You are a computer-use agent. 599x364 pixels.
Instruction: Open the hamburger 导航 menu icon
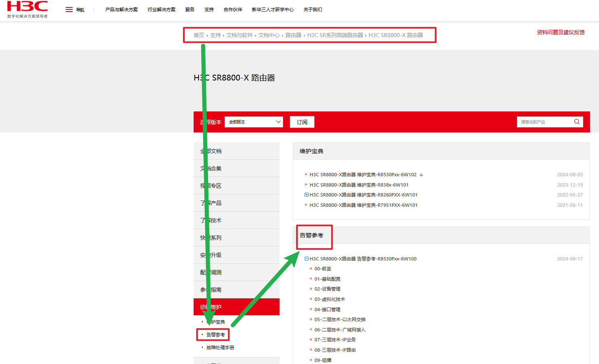pyautogui.click(x=69, y=9)
